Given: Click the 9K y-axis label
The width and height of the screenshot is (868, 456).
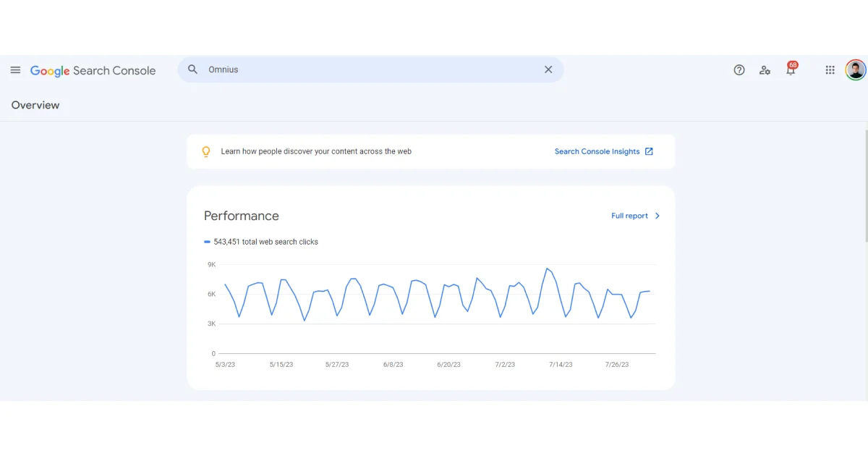Looking at the screenshot, I should 211,265.
